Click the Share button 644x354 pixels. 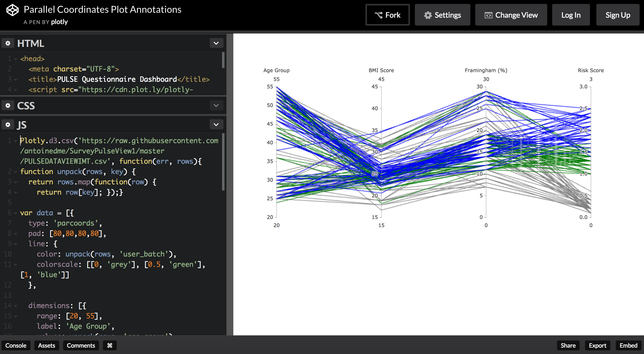pos(568,345)
